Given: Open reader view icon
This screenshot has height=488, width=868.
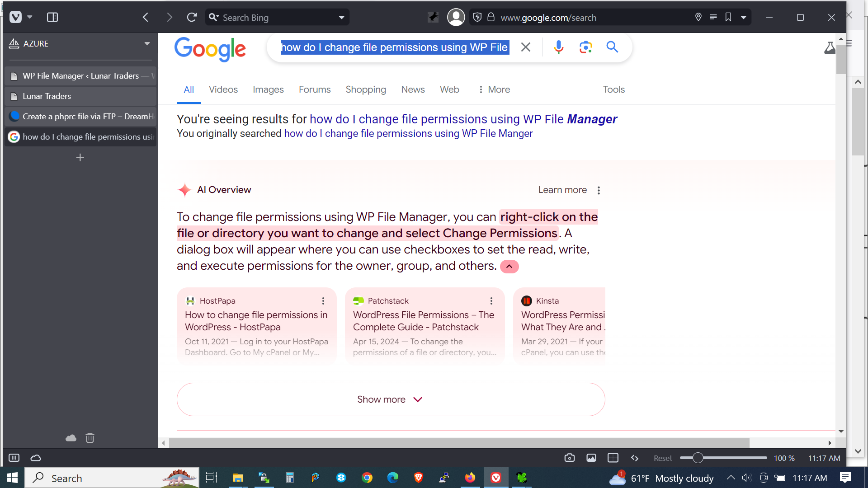Looking at the screenshot, I should [x=713, y=17].
